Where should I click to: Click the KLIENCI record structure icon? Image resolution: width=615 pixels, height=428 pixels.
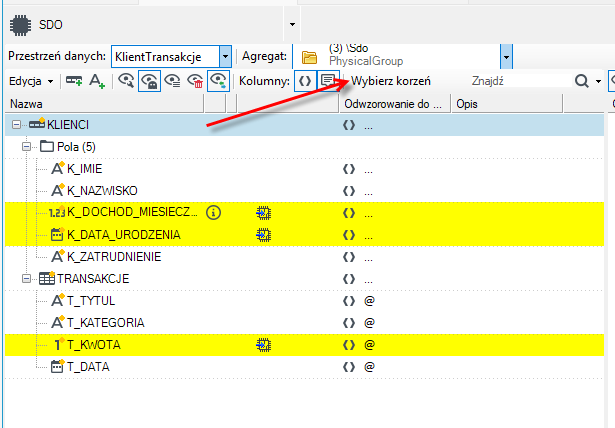[37, 124]
